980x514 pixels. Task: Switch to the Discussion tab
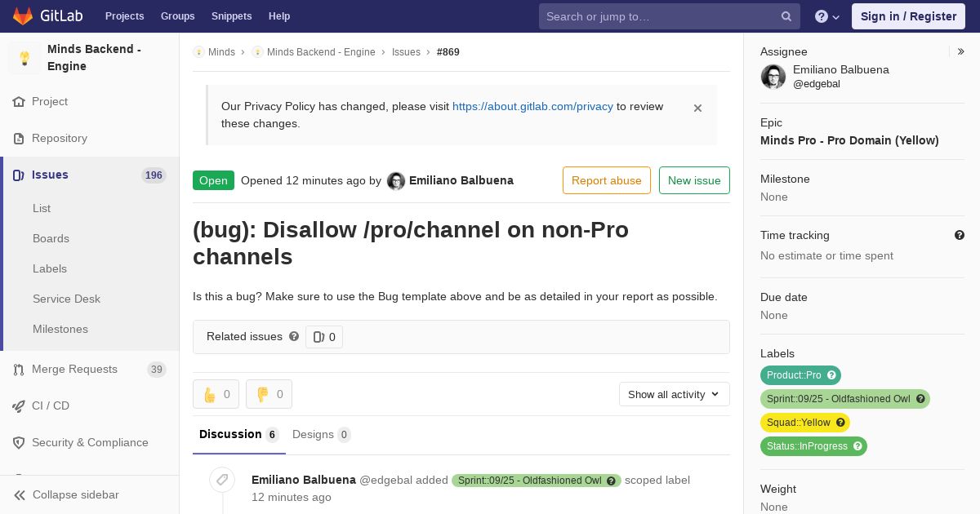click(x=239, y=435)
